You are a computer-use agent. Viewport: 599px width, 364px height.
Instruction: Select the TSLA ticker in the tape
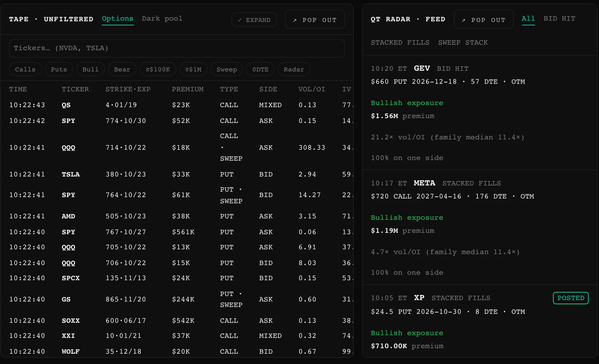coord(71,174)
